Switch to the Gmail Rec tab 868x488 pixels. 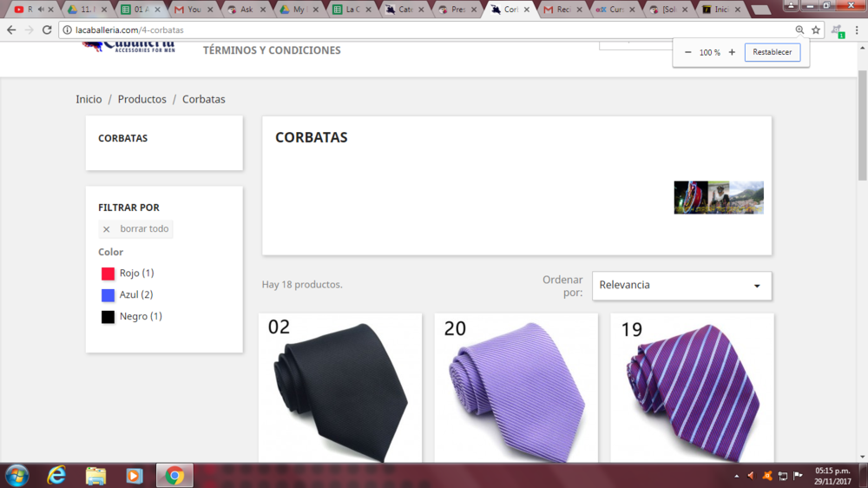563,10
